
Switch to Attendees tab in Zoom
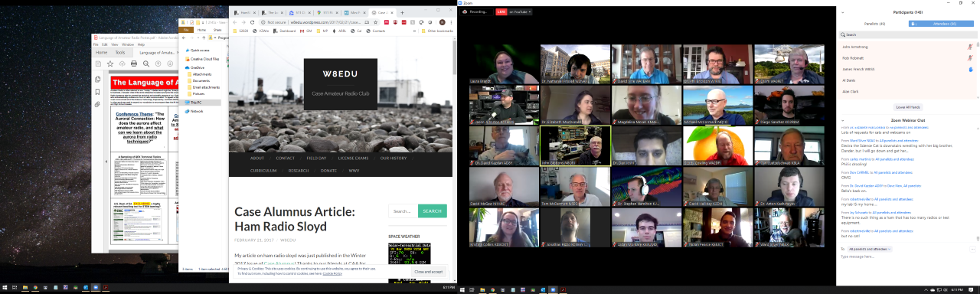pos(941,24)
